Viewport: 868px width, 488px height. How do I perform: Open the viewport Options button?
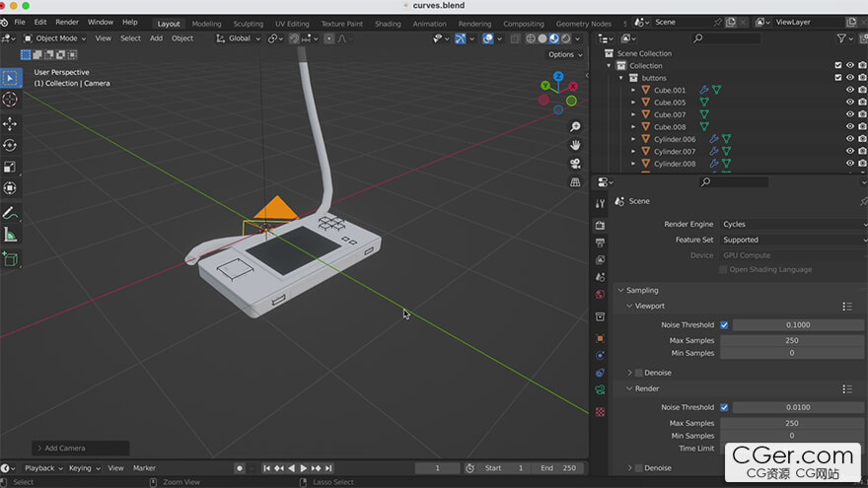click(x=563, y=54)
